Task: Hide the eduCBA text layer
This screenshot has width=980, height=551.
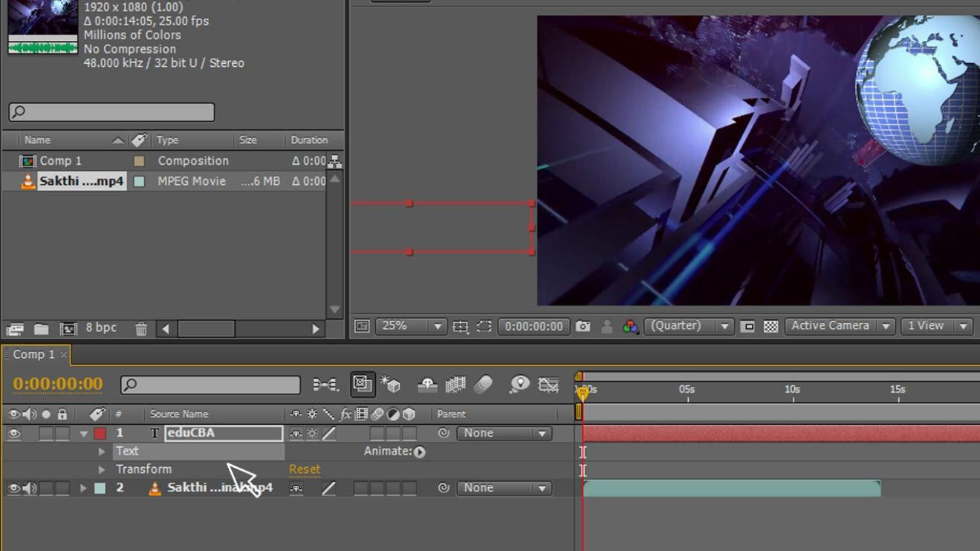Action: (13, 434)
